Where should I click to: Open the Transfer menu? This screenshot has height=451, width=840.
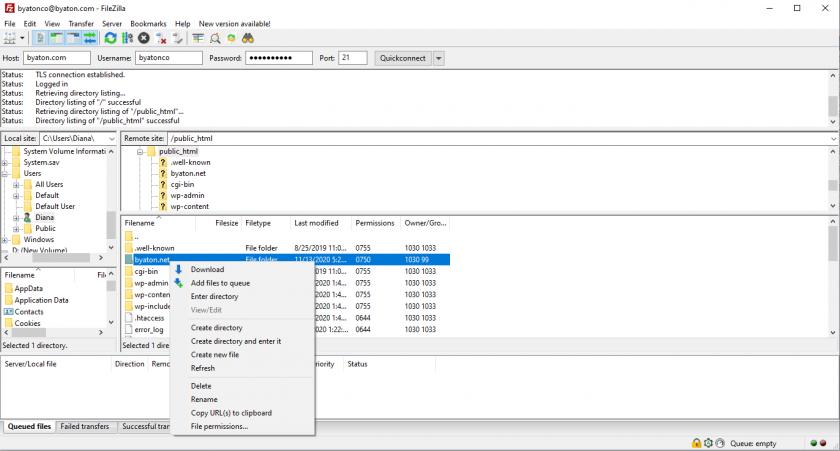click(x=81, y=24)
